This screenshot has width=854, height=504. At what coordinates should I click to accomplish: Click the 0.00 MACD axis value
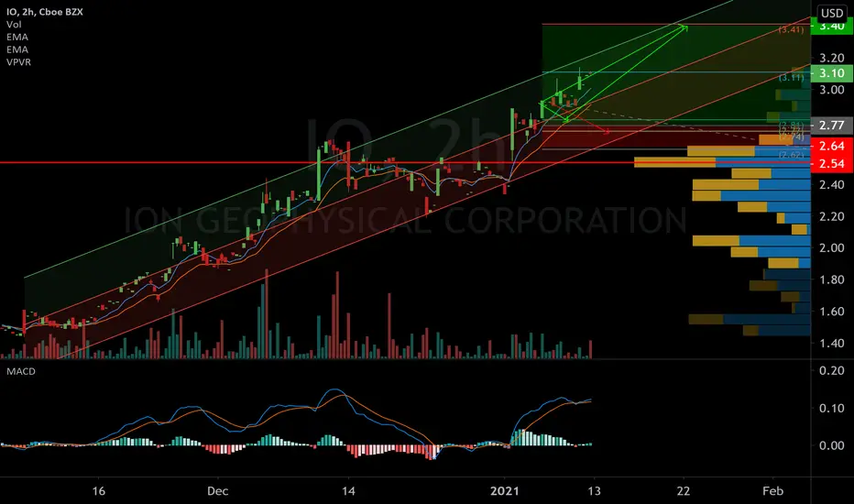point(832,445)
